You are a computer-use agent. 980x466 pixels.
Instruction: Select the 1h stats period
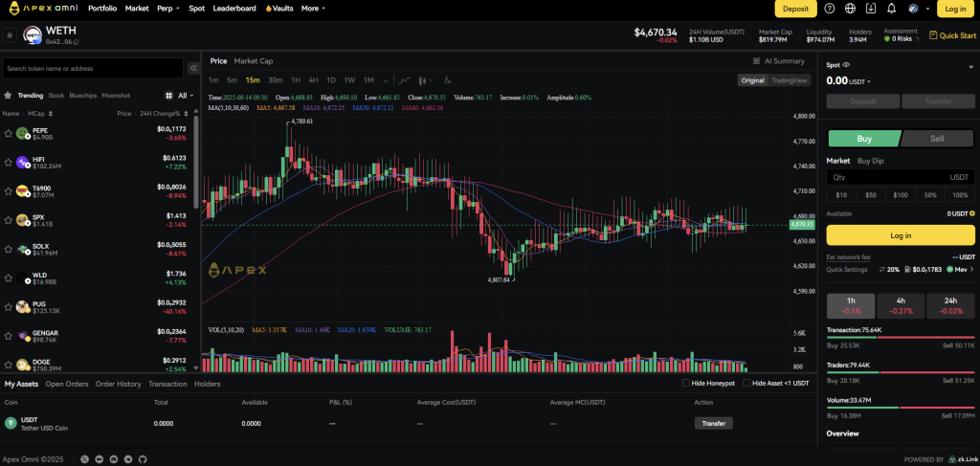[x=851, y=305]
